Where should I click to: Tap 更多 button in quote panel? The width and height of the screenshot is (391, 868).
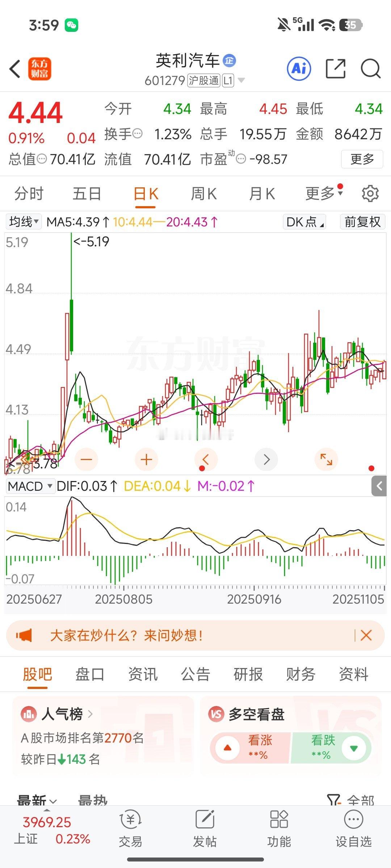[362, 159]
